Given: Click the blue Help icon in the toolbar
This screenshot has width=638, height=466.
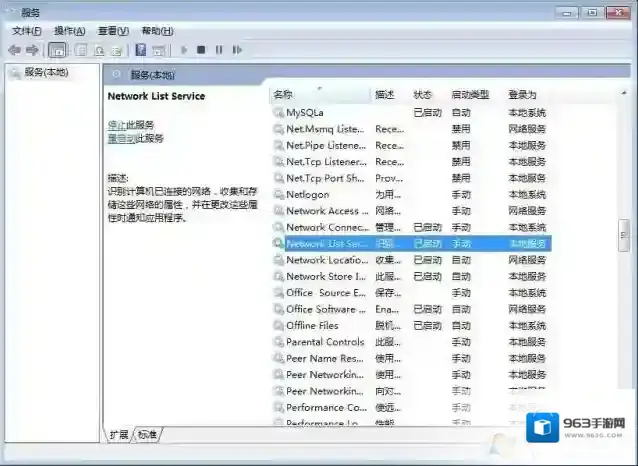Looking at the screenshot, I should (x=141, y=49).
